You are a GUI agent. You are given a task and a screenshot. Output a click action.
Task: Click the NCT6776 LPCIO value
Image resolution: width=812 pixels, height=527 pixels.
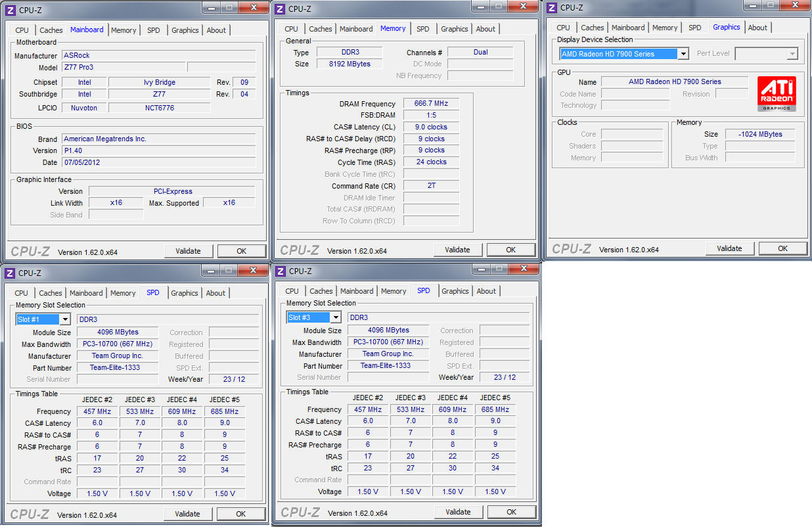point(160,108)
